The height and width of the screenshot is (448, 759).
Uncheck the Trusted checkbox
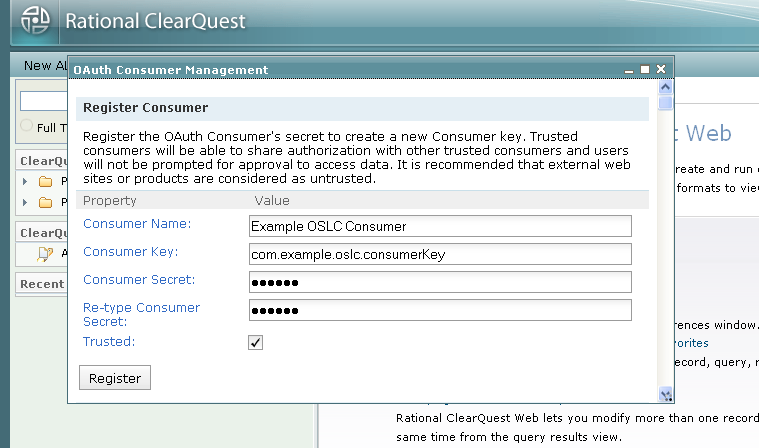256,343
